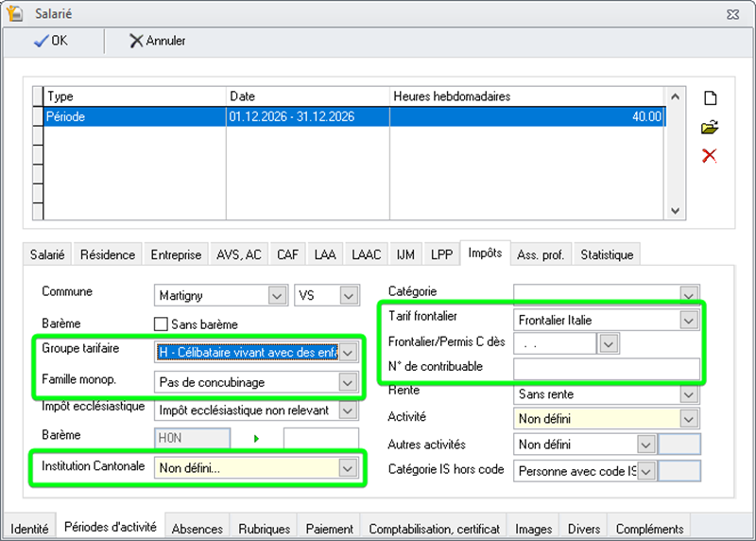Open the Famille monop. dropdown
This screenshot has height=541, width=756.
348,382
